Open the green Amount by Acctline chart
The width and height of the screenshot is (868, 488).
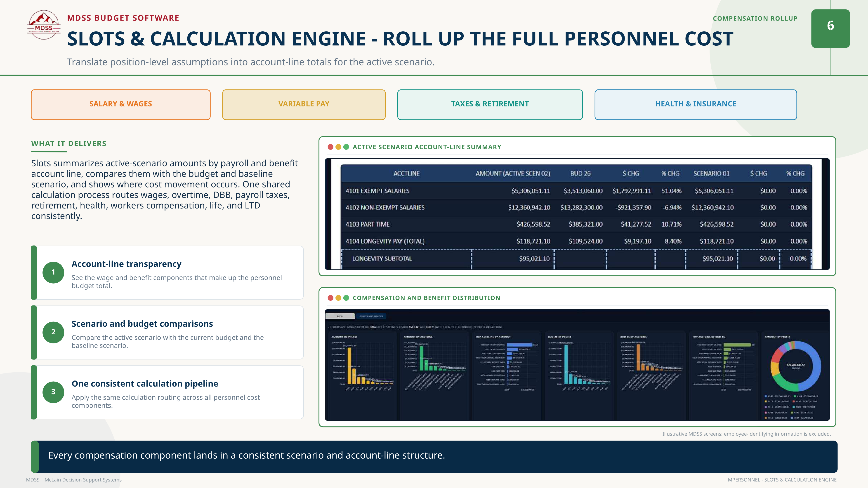coord(434,375)
